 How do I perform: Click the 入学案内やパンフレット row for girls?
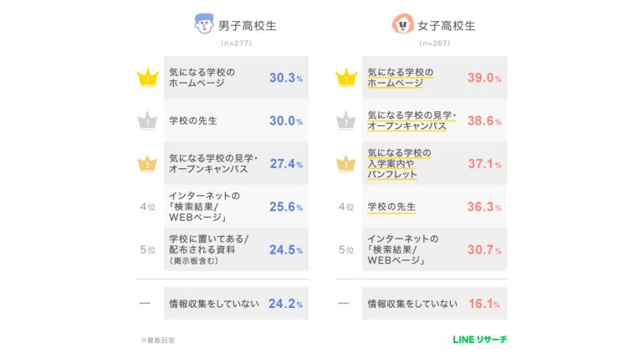coord(435,164)
